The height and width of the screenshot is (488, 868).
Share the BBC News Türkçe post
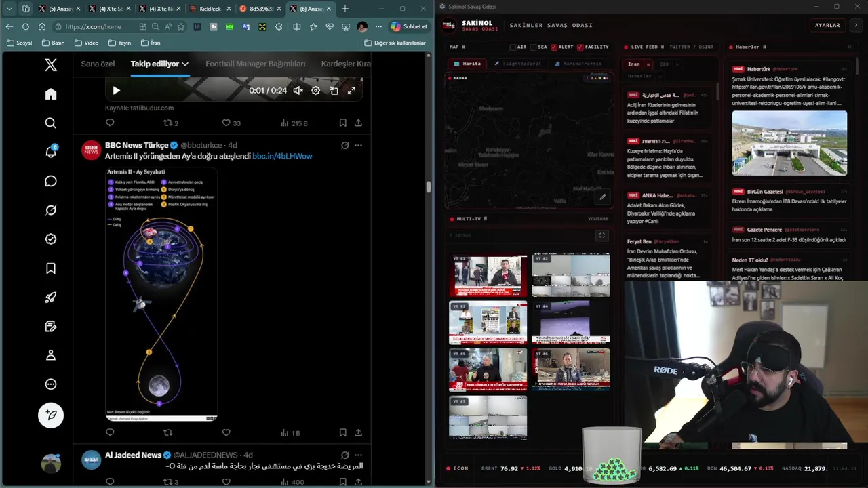(358, 432)
